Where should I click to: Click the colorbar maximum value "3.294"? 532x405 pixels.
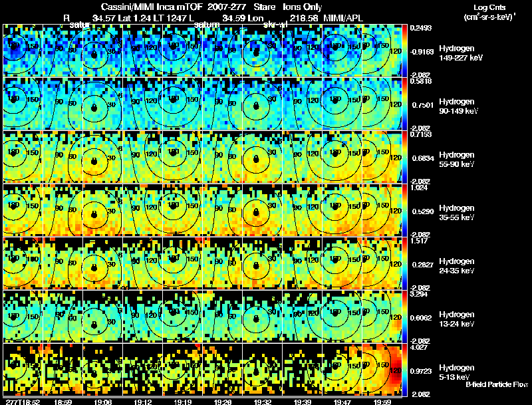(419, 294)
